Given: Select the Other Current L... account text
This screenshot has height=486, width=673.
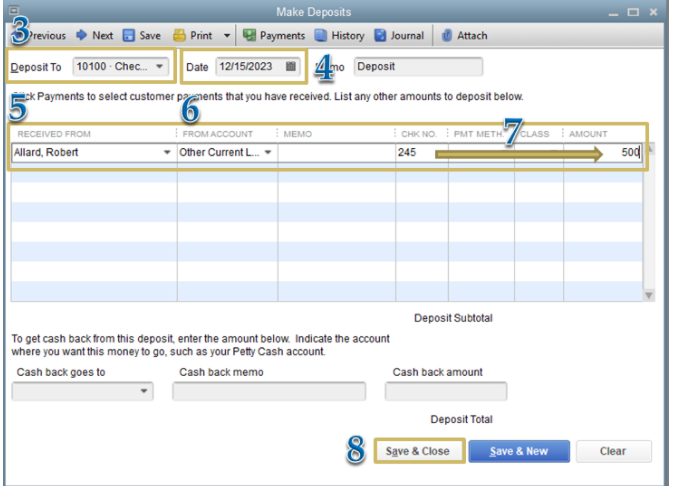Looking at the screenshot, I should point(219,152).
